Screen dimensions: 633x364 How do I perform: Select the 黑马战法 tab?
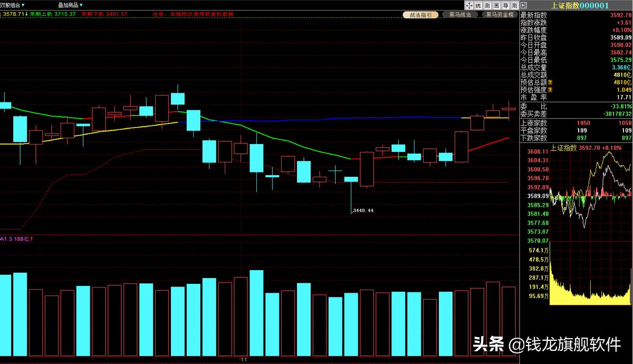pos(460,15)
